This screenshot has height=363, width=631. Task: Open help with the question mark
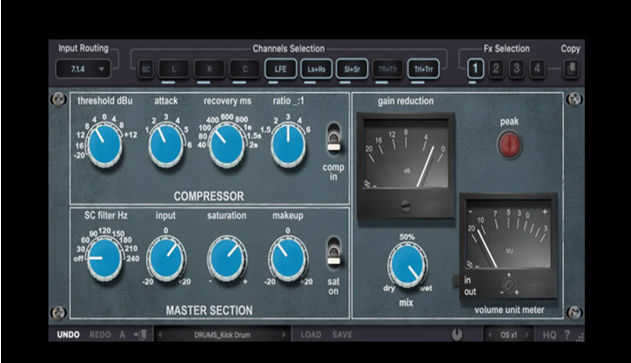click(567, 335)
